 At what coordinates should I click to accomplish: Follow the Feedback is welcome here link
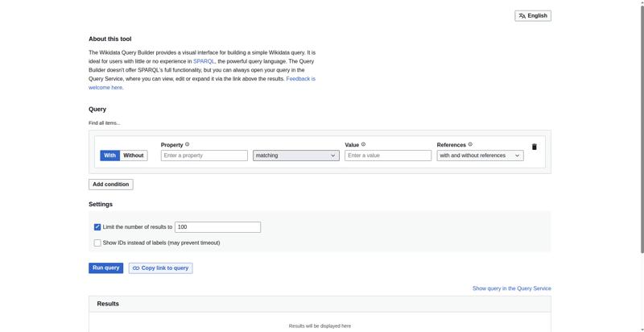coord(300,79)
